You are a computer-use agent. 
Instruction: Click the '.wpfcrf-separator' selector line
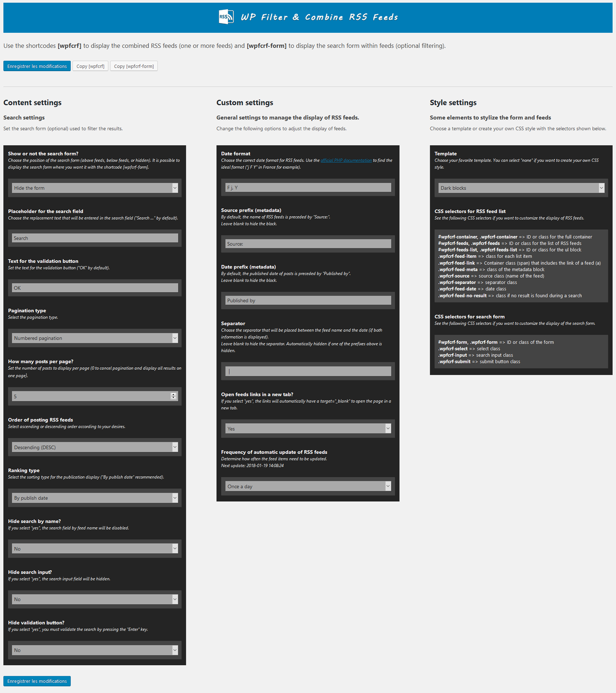pyautogui.click(x=478, y=283)
